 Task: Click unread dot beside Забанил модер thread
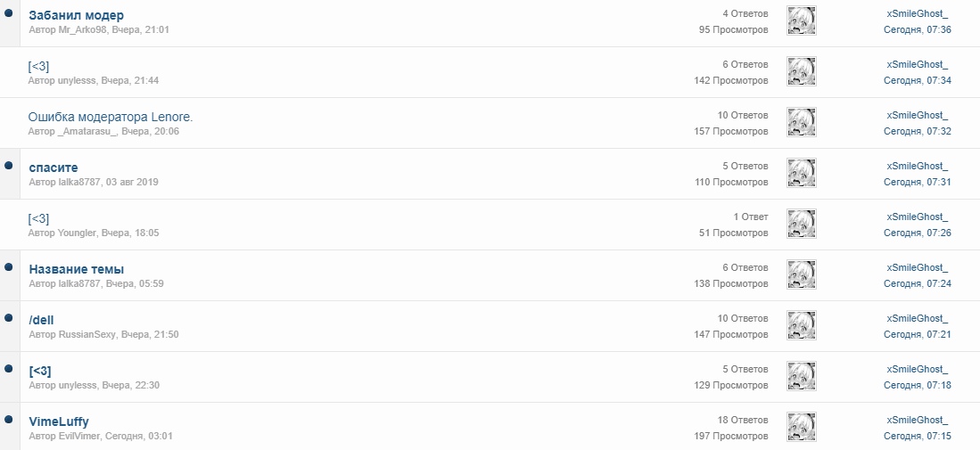[9, 13]
